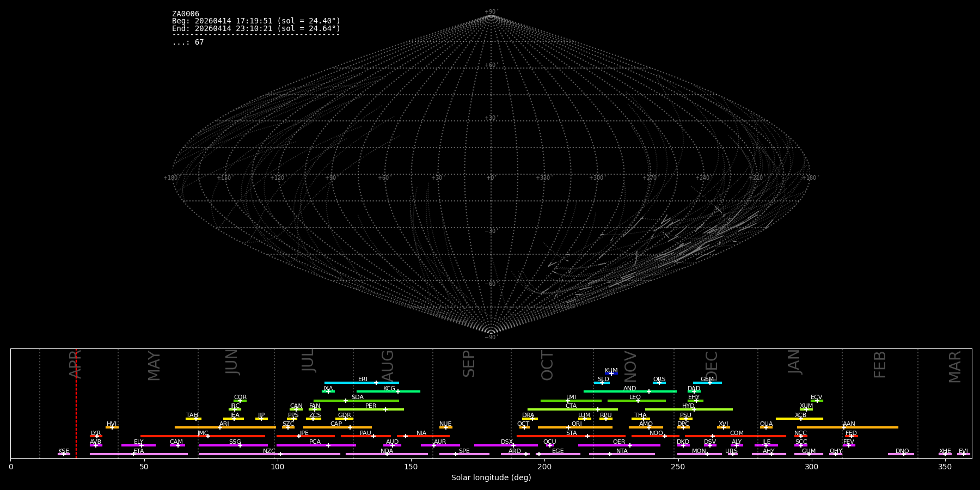The width and height of the screenshot is (980, 490).
Task: Click the ECV shower label
Action: [x=817, y=397]
